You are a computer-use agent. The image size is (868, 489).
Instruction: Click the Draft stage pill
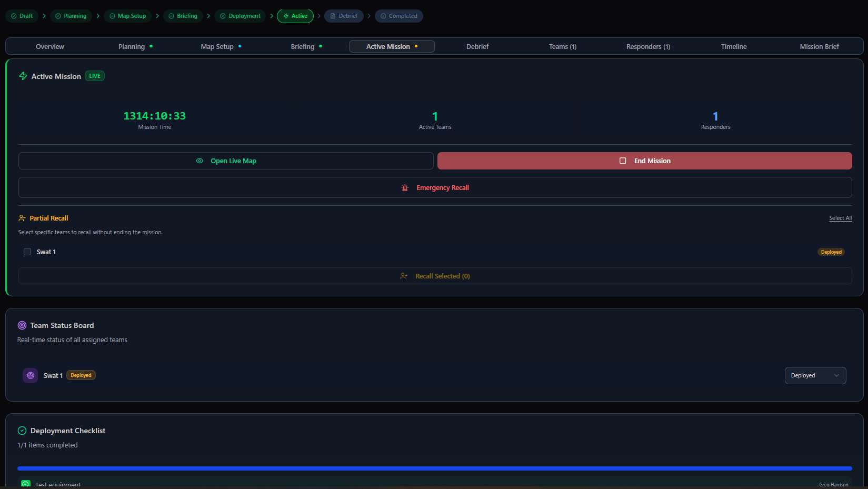[x=22, y=16]
